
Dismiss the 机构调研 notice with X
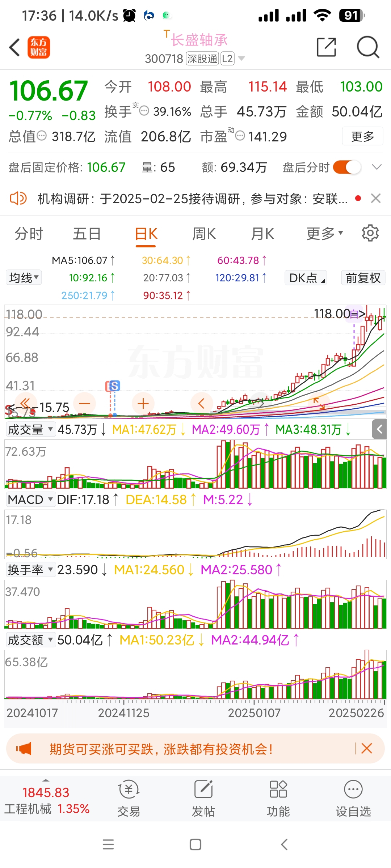click(376, 198)
